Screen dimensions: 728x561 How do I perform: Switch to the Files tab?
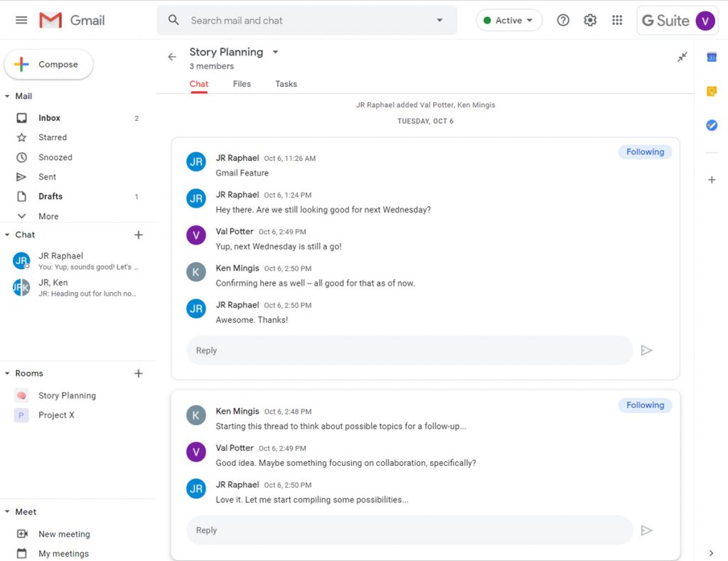click(242, 84)
